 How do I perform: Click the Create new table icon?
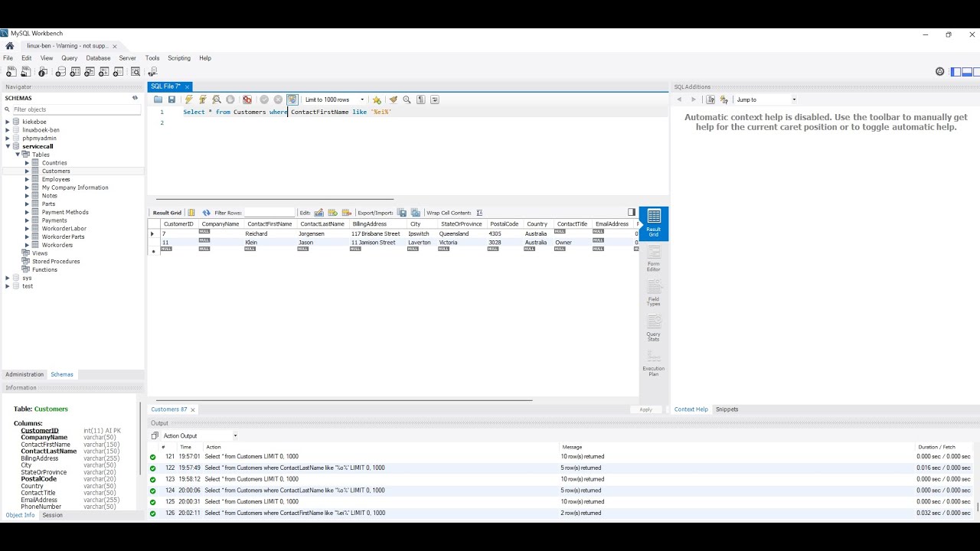[75, 71]
